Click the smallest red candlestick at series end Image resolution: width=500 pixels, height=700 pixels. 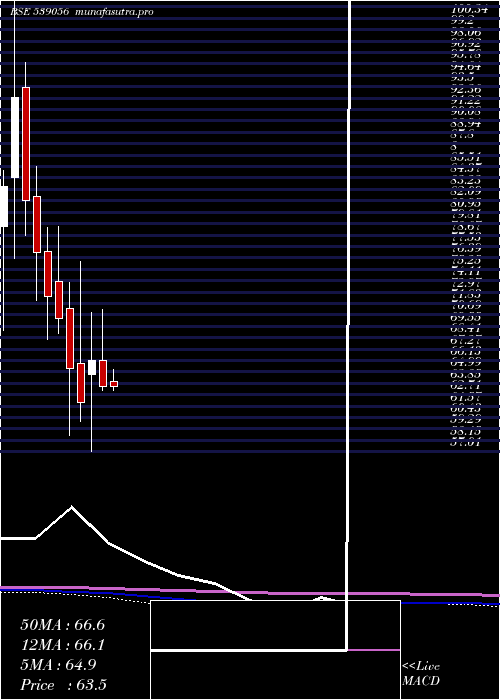click(x=114, y=384)
